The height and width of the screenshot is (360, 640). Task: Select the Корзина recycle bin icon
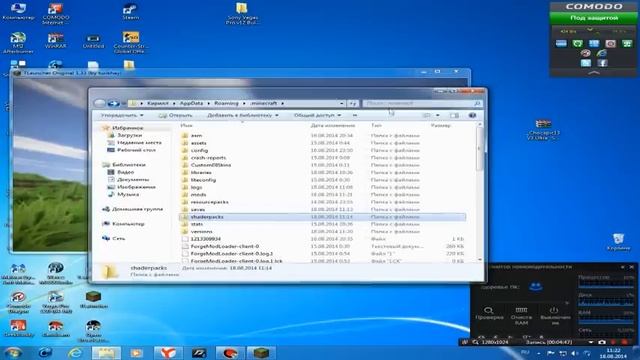tap(618, 242)
